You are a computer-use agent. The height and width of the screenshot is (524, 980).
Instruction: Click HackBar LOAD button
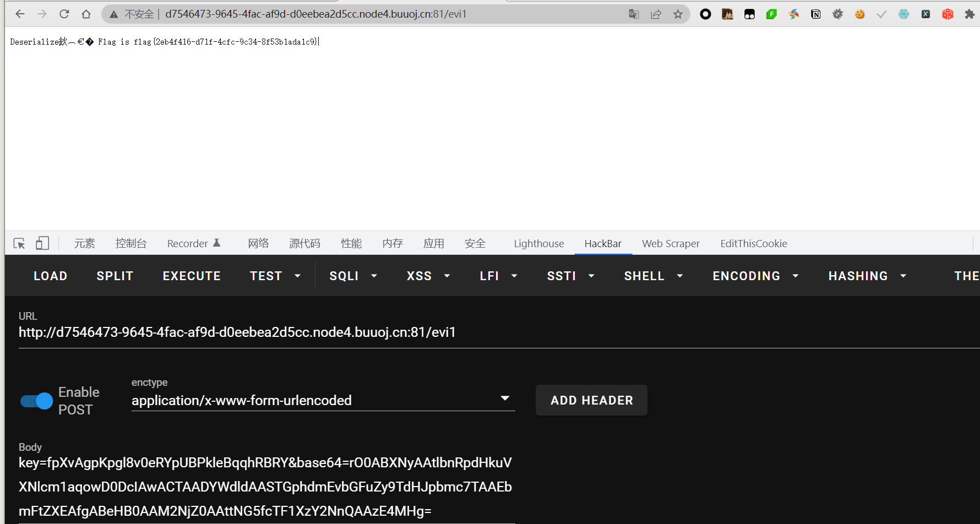coord(51,276)
